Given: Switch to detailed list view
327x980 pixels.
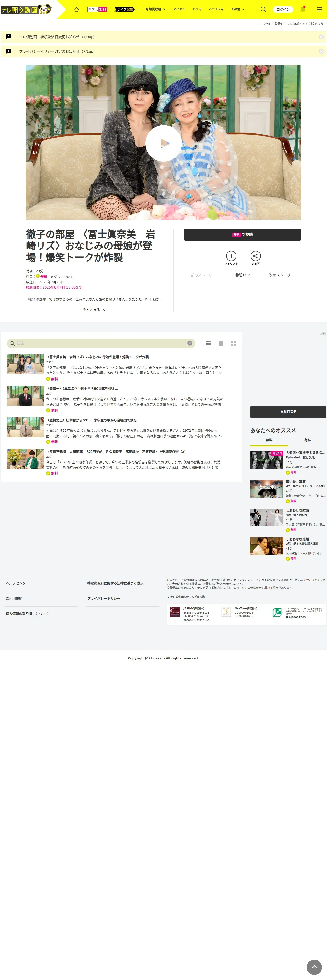Looking at the screenshot, I should (208, 343).
